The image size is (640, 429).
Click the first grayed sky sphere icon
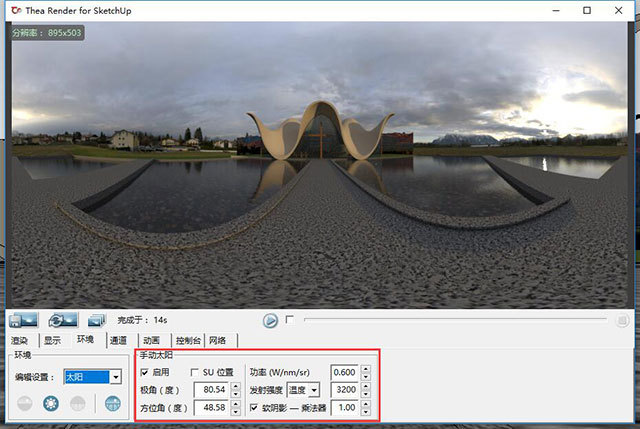pyautogui.click(x=25, y=404)
